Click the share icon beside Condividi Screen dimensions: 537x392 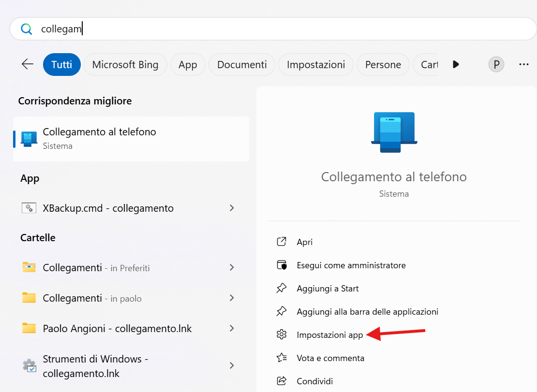point(282,381)
